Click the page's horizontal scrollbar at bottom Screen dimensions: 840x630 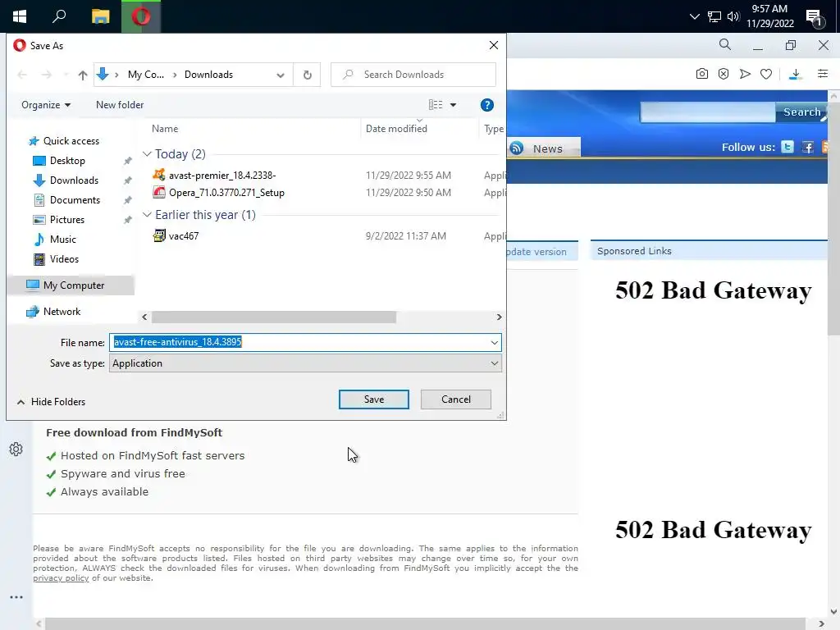coord(426,623)
